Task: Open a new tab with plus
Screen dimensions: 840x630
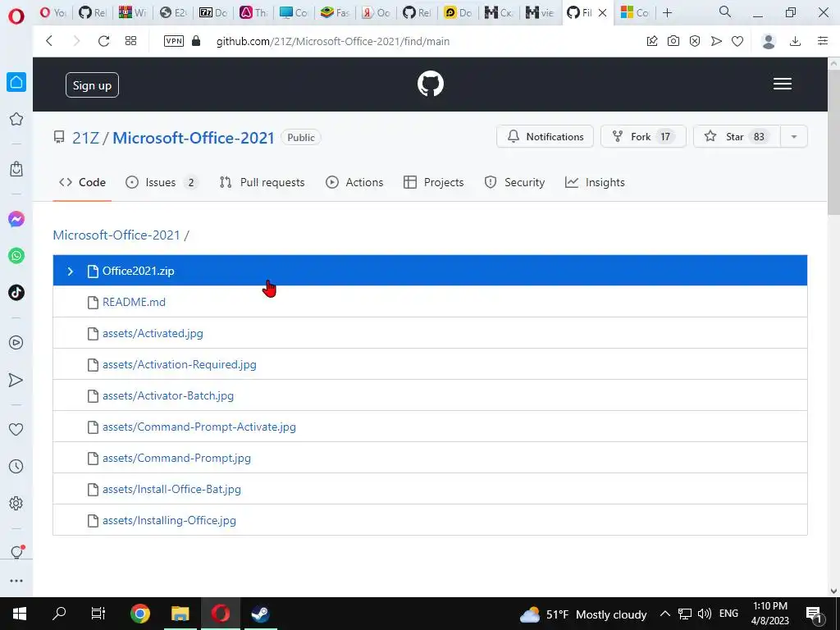Action: [x=667, y=13]
